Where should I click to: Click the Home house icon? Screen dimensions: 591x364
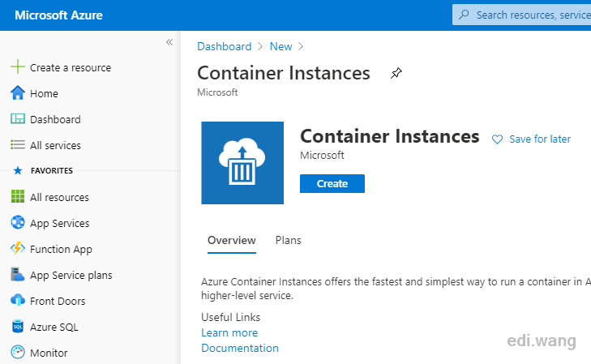(18, 92)
